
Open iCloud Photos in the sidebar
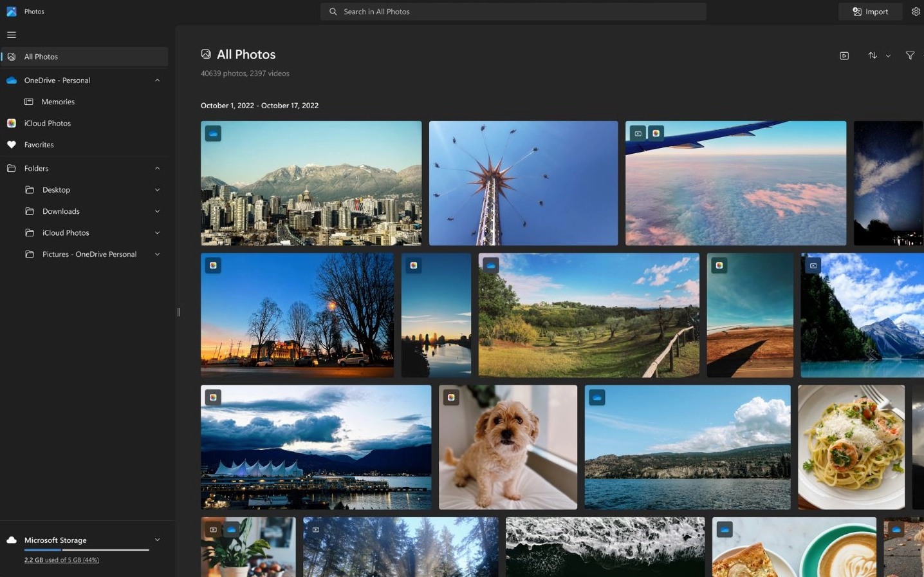pyautogui.click(x=48, y=124)
